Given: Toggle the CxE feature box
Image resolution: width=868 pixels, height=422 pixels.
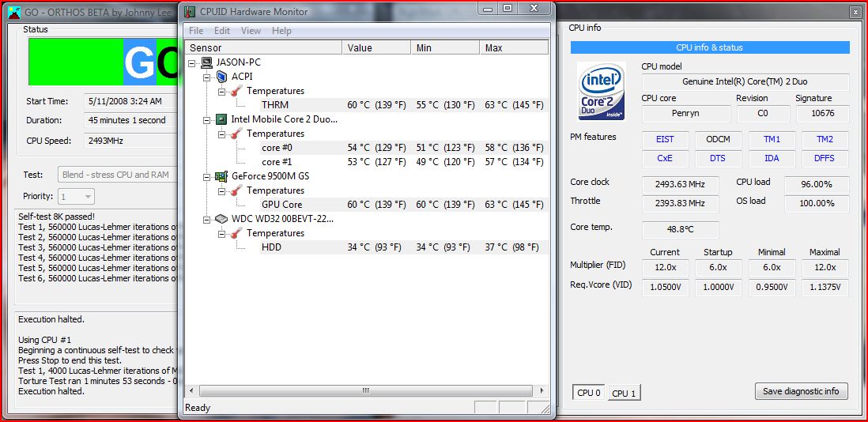Looking at the screenshot, I should [665, 158].
